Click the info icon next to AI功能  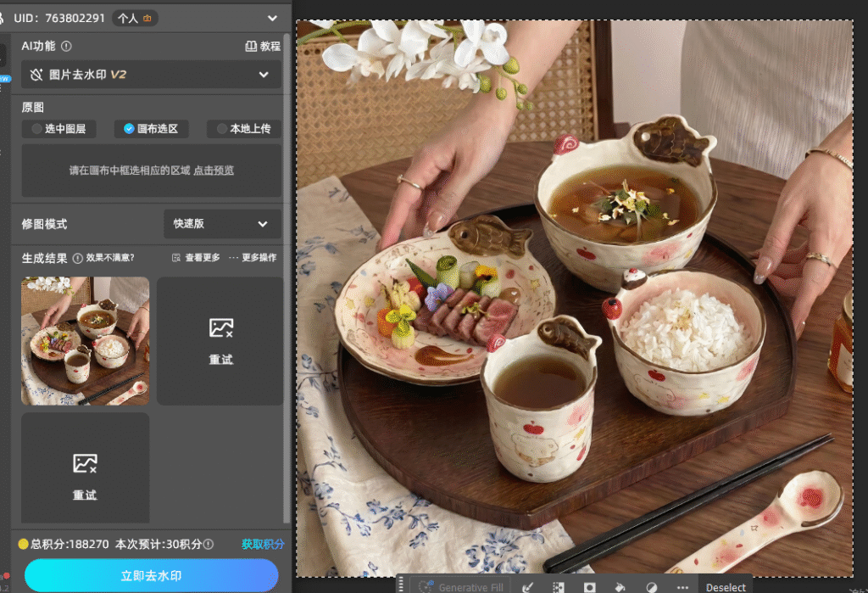(66, 47)
